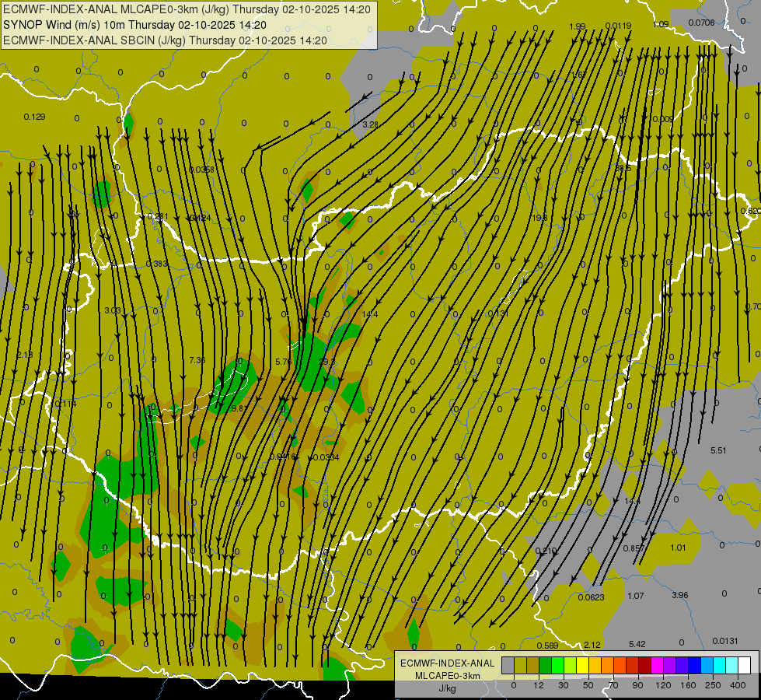Click the map value 0.210
761x700 pixels.
(x=546, y=551)
